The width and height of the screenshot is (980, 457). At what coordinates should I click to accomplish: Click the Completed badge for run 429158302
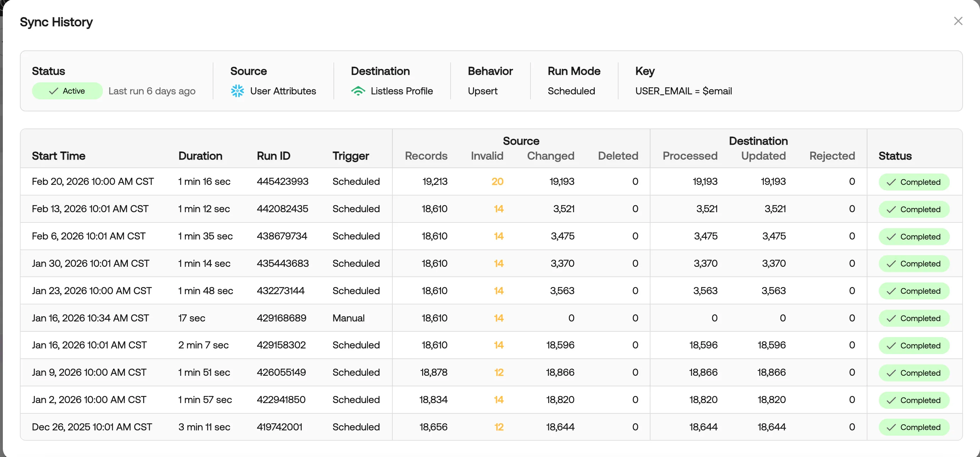click(914, 346)
